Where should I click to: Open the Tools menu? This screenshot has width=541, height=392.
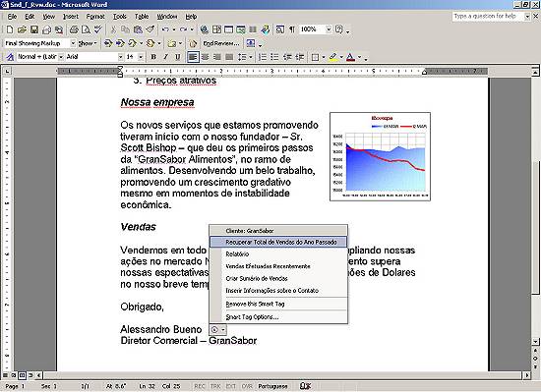pos(120,17)
